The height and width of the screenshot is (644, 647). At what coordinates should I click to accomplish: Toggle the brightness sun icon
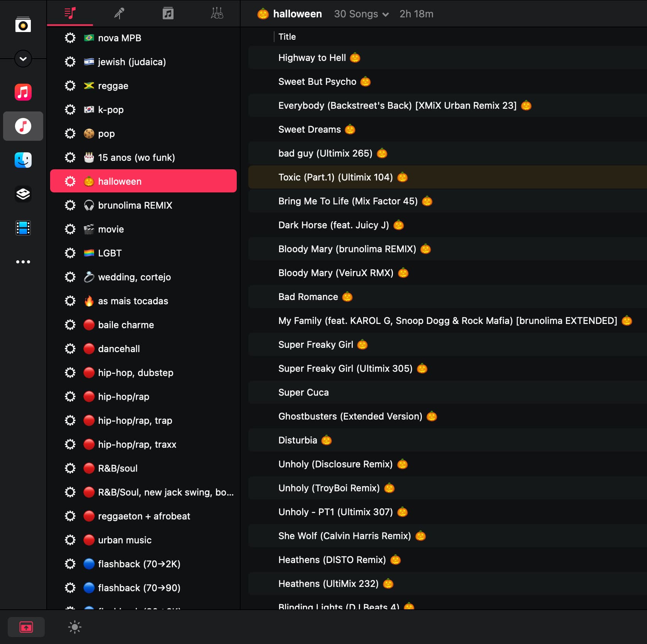(x=75, y=627)
